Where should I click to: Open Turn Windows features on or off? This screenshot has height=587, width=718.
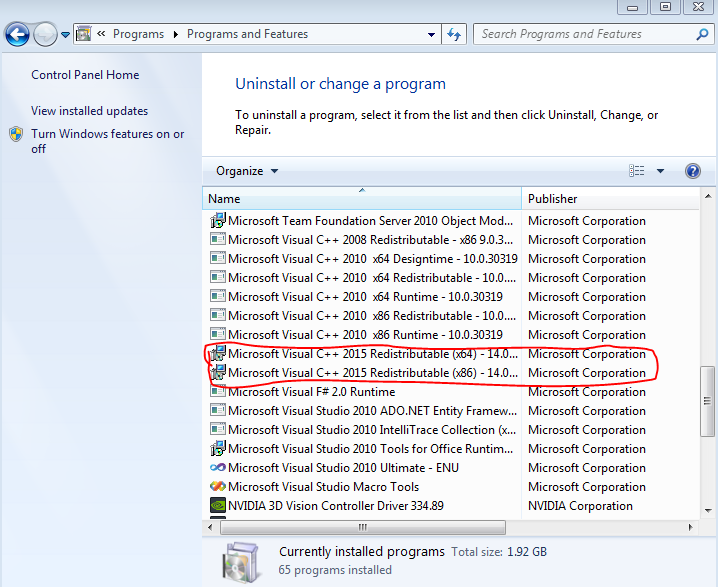pos(108,141)
